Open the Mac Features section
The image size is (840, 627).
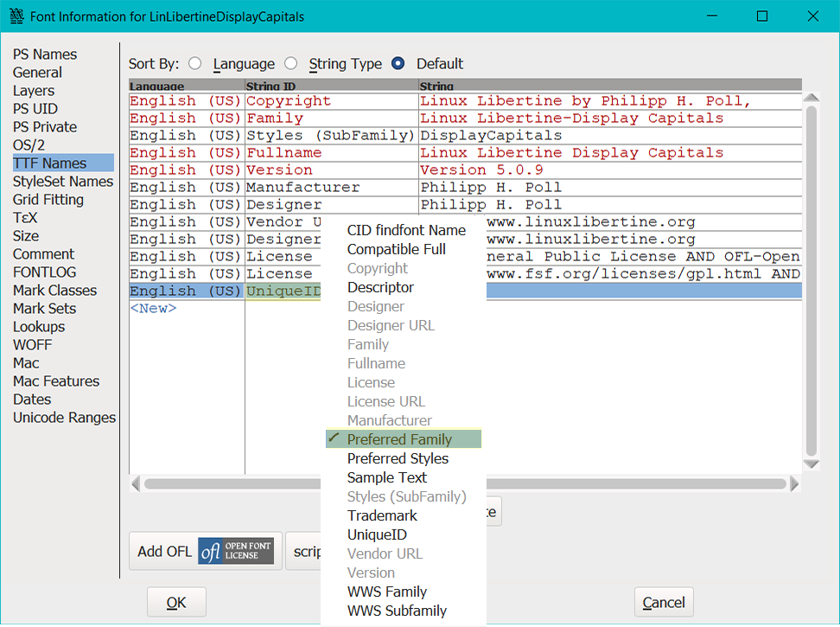(56, 381)
